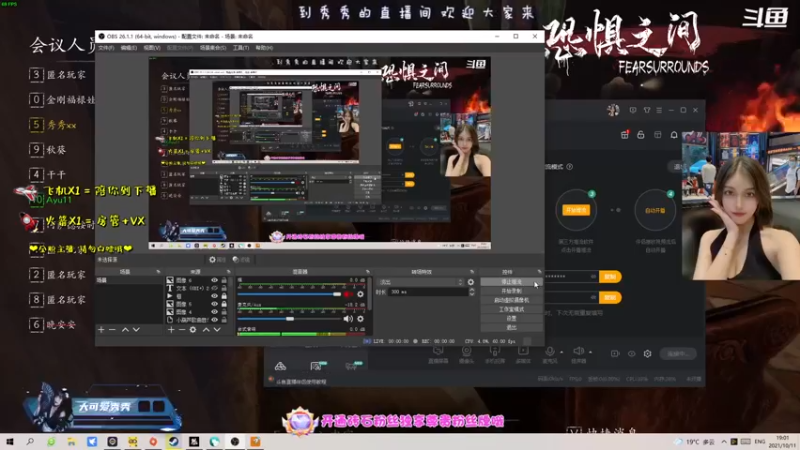
Task: Click the lower orange 复制 button in Douyu tool
Action: click(x=610, y=297)
